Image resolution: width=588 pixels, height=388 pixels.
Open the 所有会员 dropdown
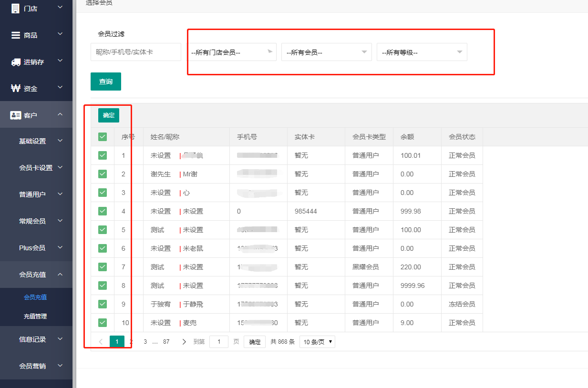tap(327, 52)
